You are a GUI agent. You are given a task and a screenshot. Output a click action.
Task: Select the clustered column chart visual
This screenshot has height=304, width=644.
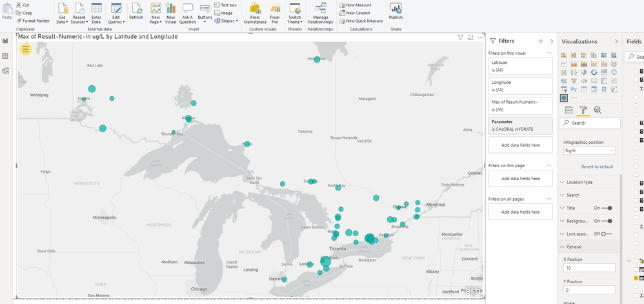(x=594, y=55)
